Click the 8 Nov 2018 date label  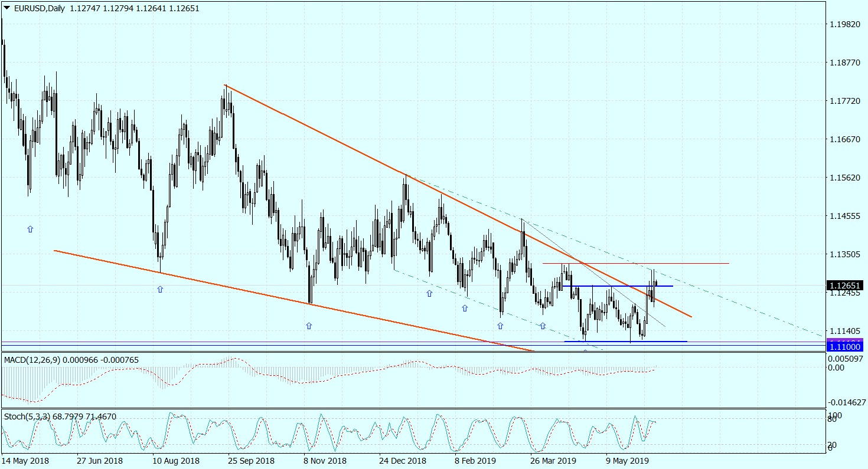pos(325,460)
